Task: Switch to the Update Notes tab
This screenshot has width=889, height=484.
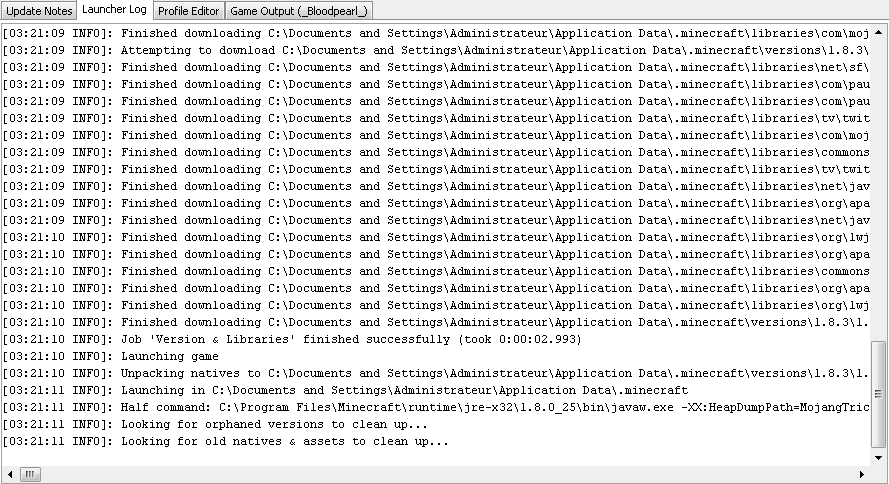Action: coord(39,11)
